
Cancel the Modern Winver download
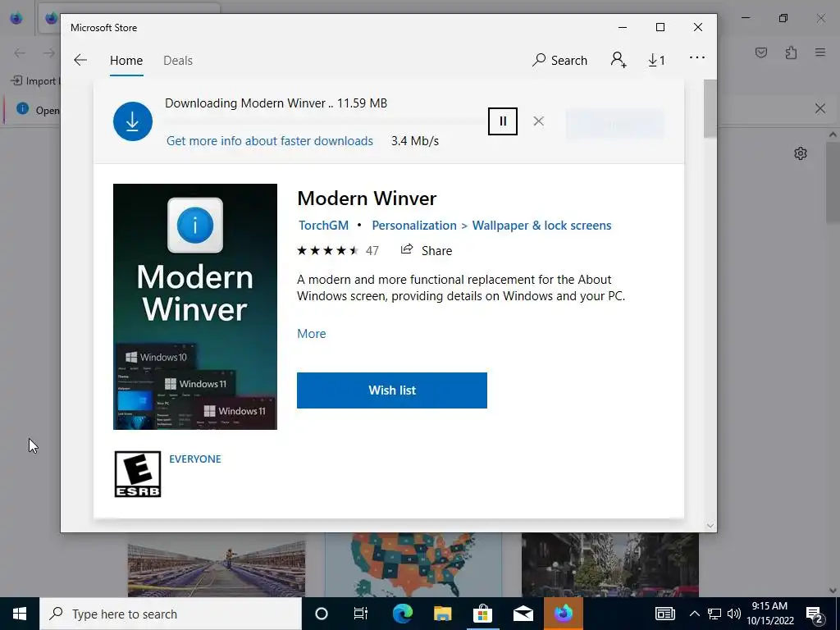tap(538, 121)
